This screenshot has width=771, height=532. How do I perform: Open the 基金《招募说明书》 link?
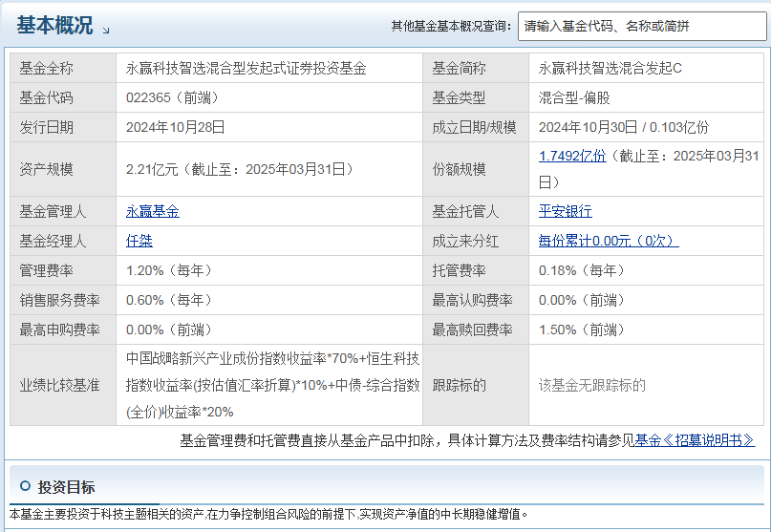695,440
